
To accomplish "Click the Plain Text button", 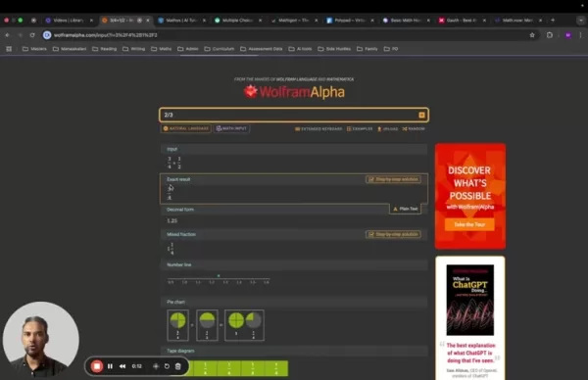I will (405, 209).
